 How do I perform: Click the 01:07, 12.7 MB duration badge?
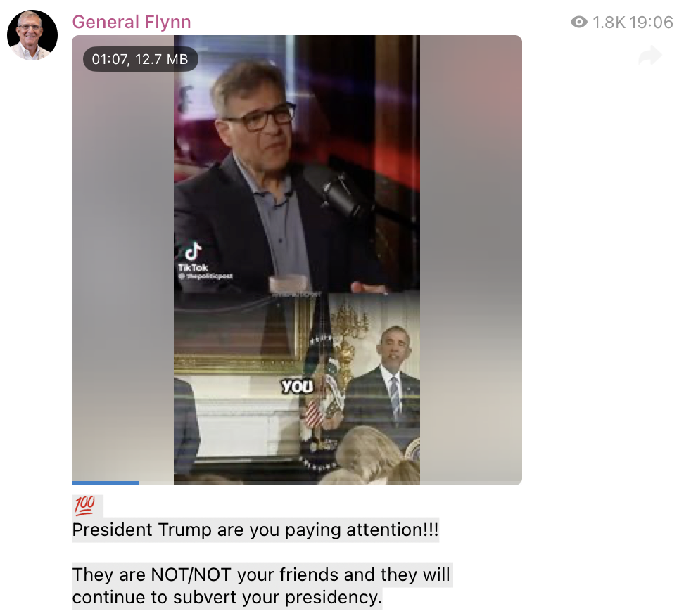(x=140, y=59)
